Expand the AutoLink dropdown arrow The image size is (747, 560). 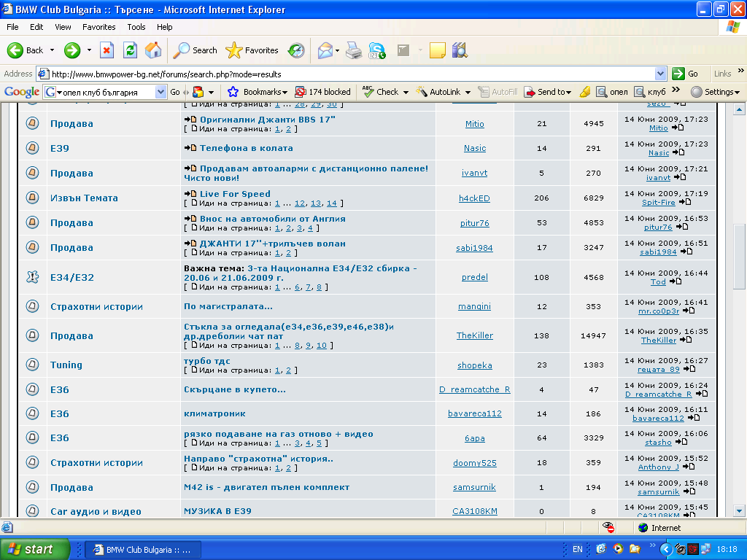(468, 93)
